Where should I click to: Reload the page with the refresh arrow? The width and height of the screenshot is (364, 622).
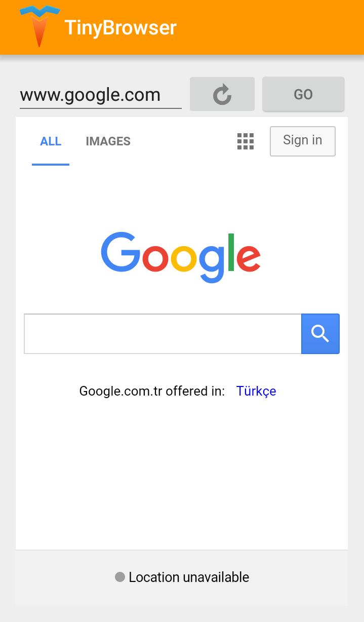tap(222, 94)
